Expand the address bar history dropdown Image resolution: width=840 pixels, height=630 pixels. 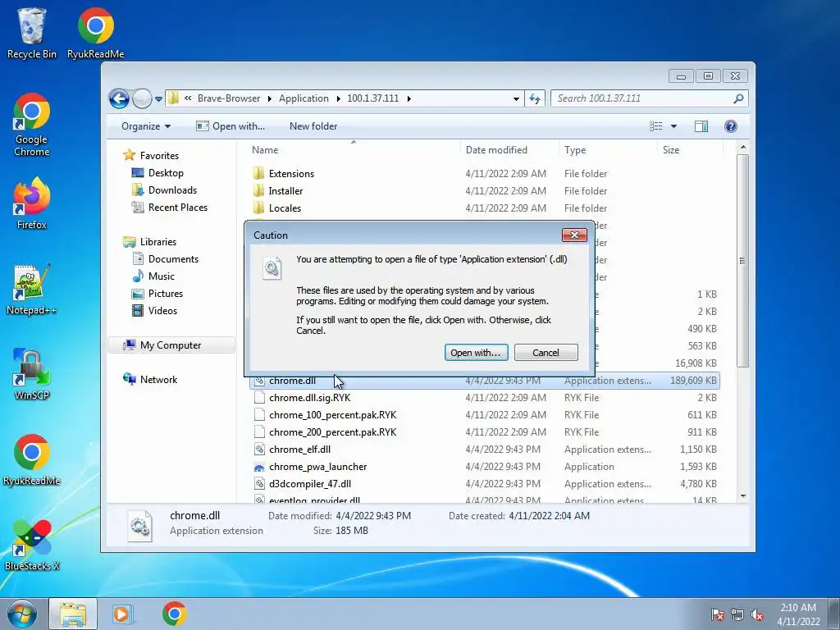pos(516,98)
